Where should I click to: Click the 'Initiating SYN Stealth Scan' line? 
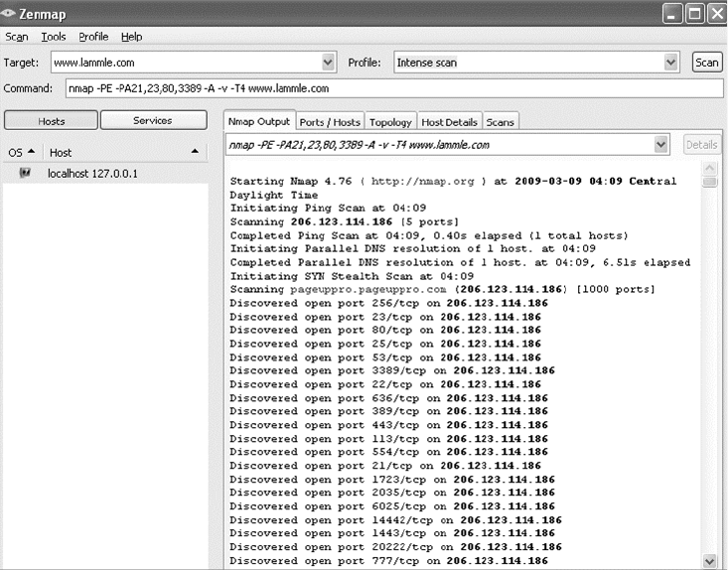coord(352,276)
